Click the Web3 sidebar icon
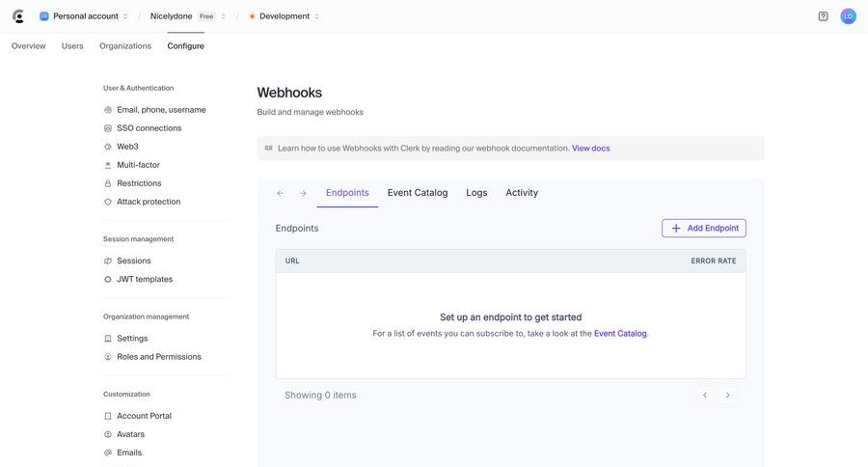The height and width of the screenshot is (467, 868). point(108,147)
